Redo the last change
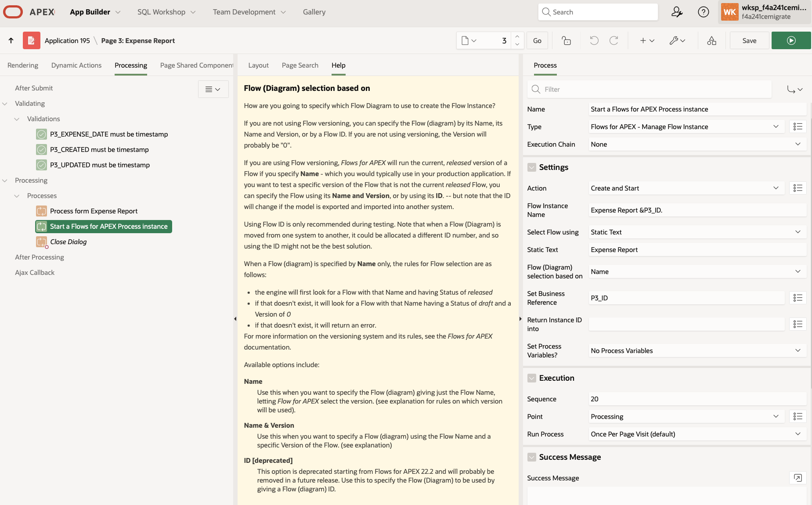Screen dimensions: 812x505 coord(614,40)
